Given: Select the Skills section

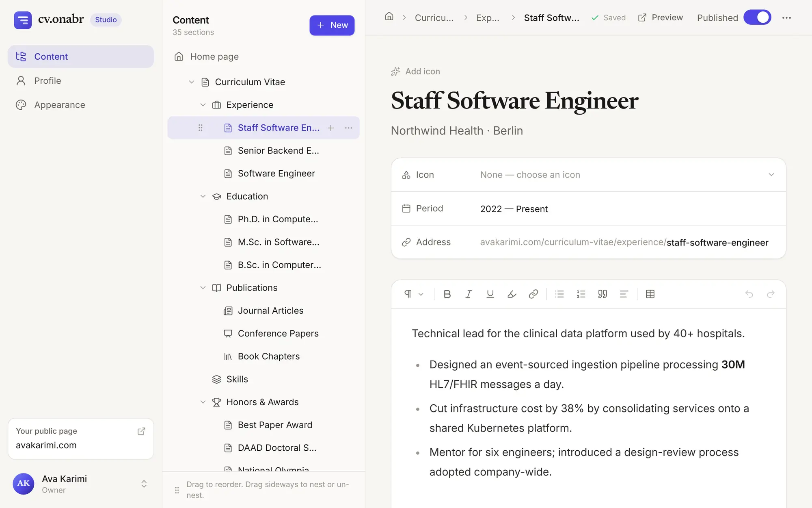Looking at the screenshot, I should click(263, 379).
